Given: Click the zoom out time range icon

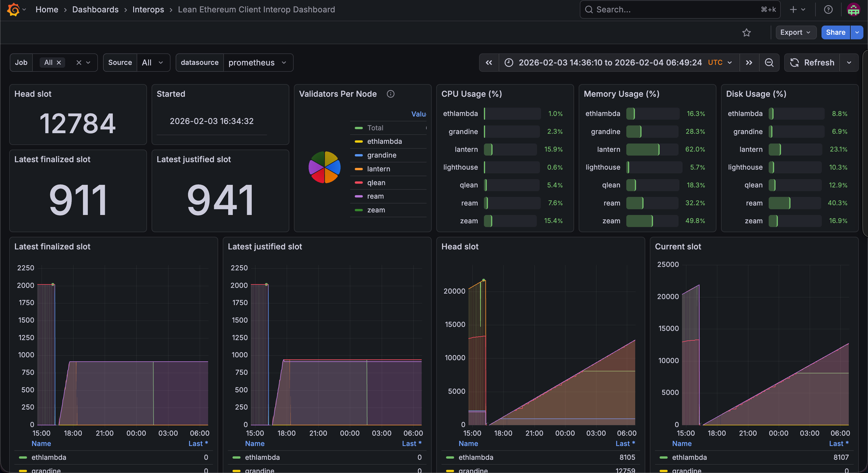Looking at the screenshot, I should point(769,62).
